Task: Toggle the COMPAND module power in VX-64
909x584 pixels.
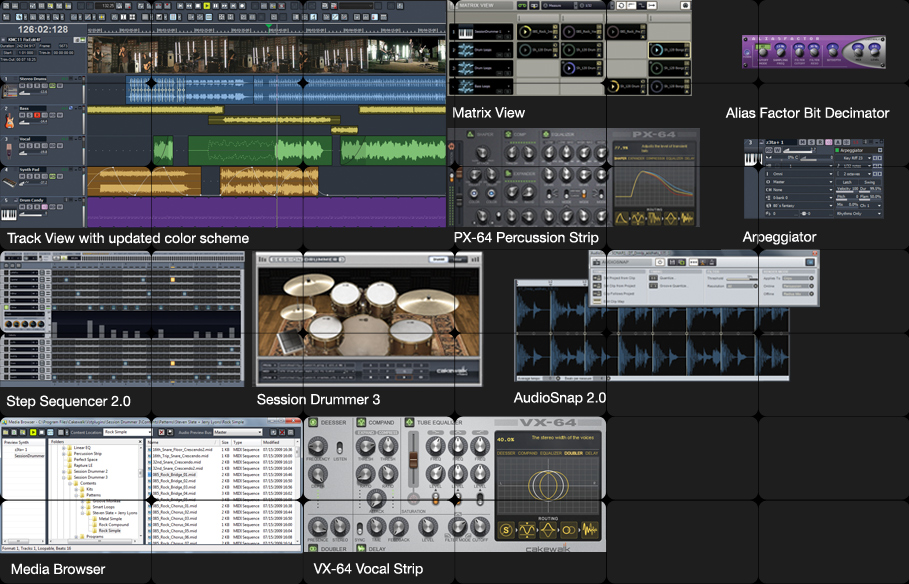Action: (361, 422)
